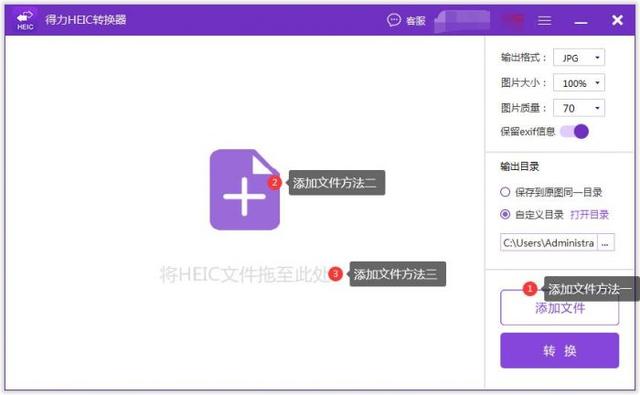
Task: Minimize the converter window
Action: click(580, 21)
